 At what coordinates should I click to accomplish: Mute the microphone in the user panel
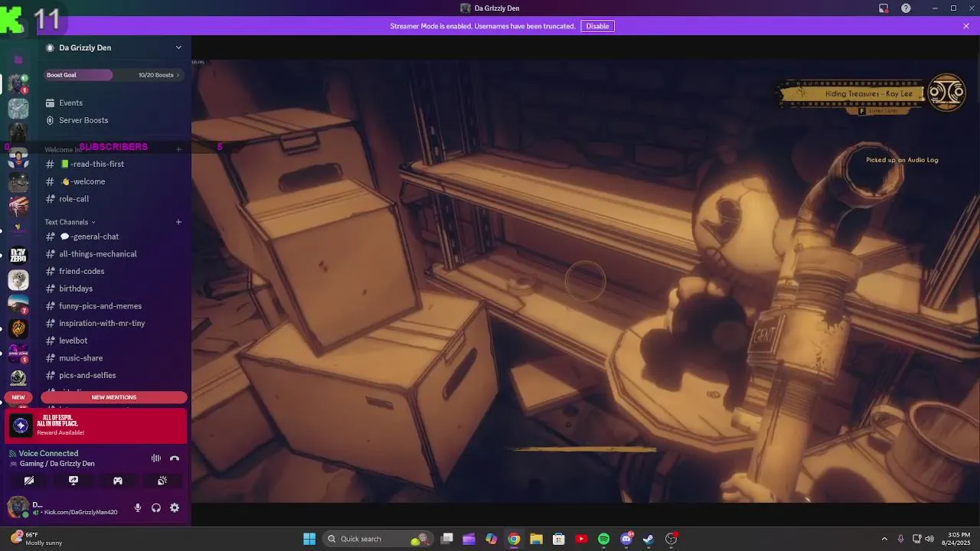(138, 507)
